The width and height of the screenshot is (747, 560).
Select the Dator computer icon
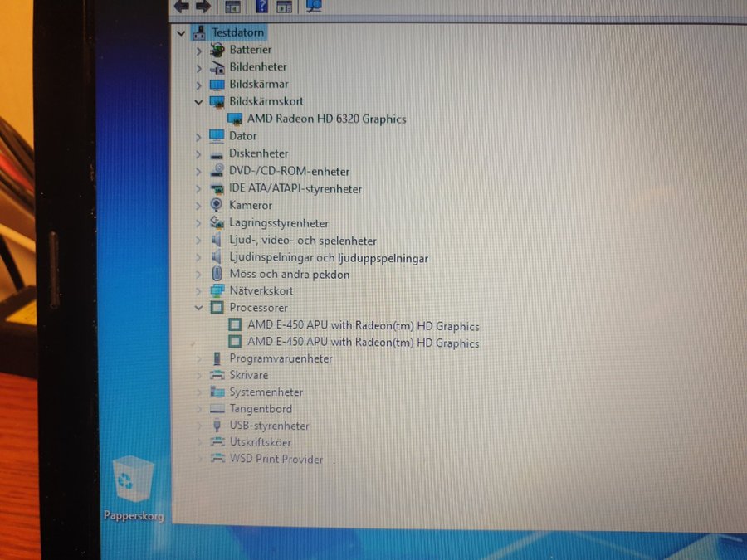[217, 136]
